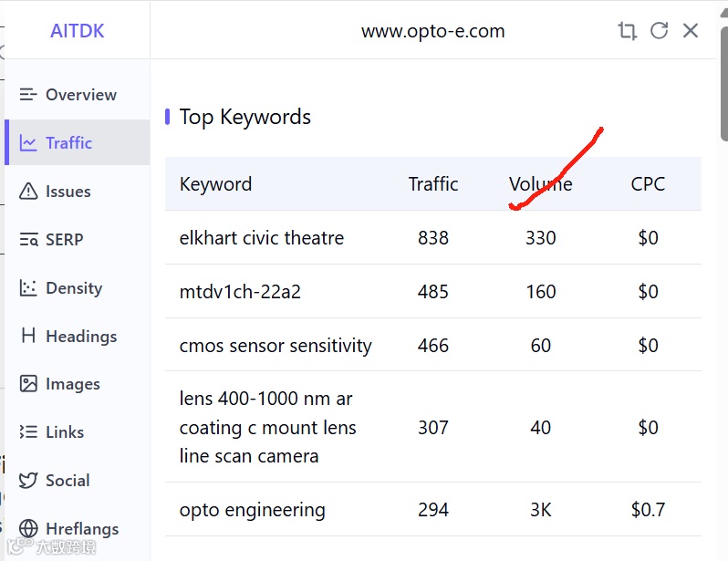Select the lens 400-1000 nm keyword

tap(267, 427)
